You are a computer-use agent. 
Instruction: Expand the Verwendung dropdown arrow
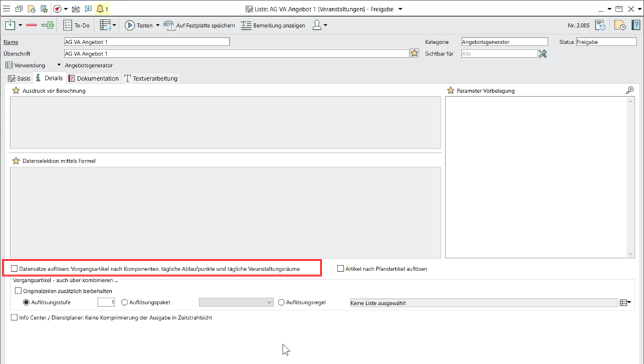tap(58, 66)
